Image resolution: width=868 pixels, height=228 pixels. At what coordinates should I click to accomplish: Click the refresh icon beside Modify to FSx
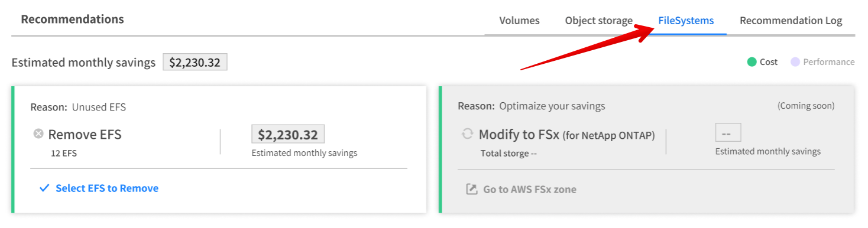(x=467, y=134)
